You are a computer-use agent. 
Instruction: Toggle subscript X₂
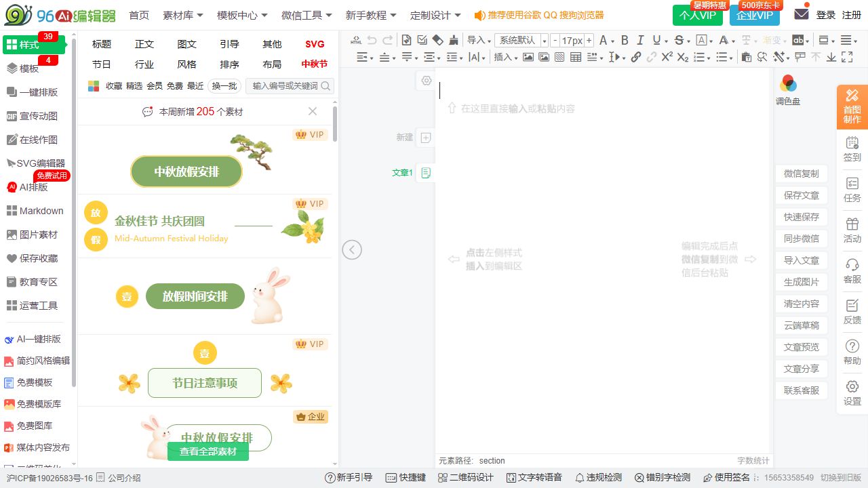[x=683, y=57]
